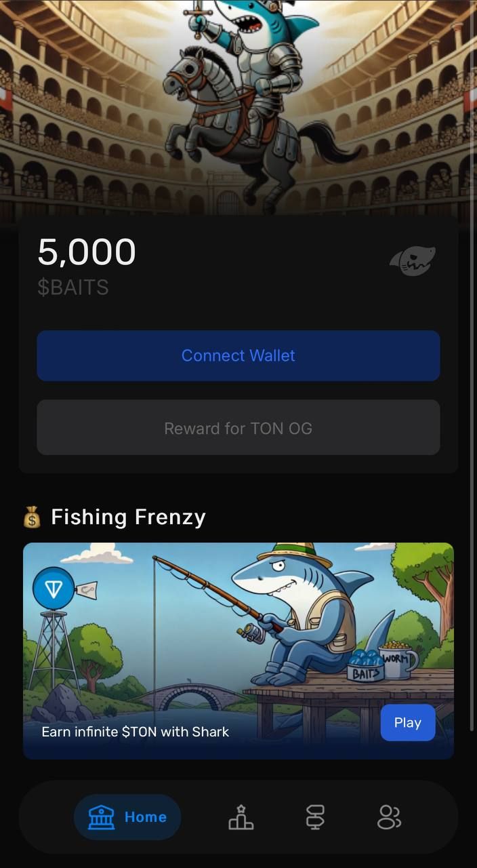Open the Fishing Frenzy game card
Viewport: 477px width, 868px height.
pos(239,650)
